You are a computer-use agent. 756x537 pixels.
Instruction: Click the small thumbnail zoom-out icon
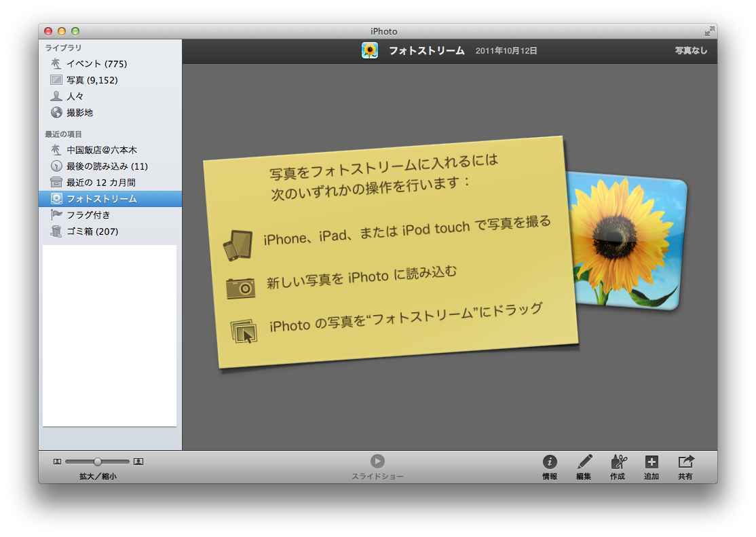pyautogui.click(x=58, y=462)
